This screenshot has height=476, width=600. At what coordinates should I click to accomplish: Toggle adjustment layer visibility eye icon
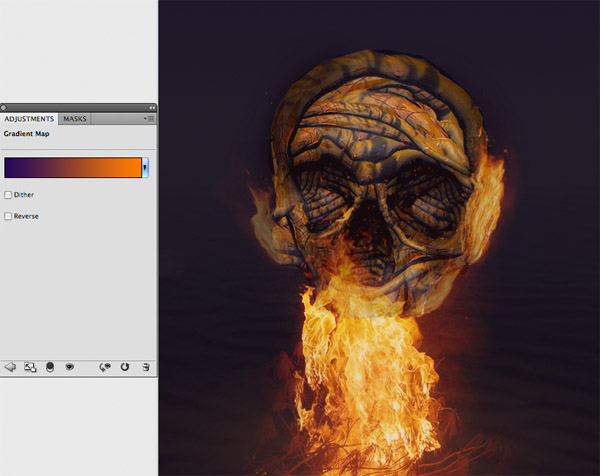[69, 367]
